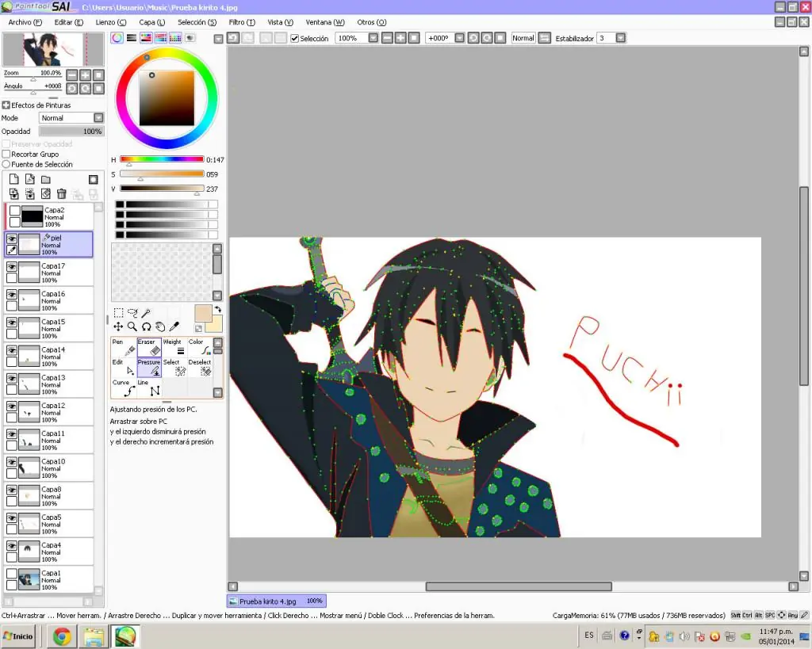
Task: Hide the Capa16 layer eye icon
Action: coord(11,295)
